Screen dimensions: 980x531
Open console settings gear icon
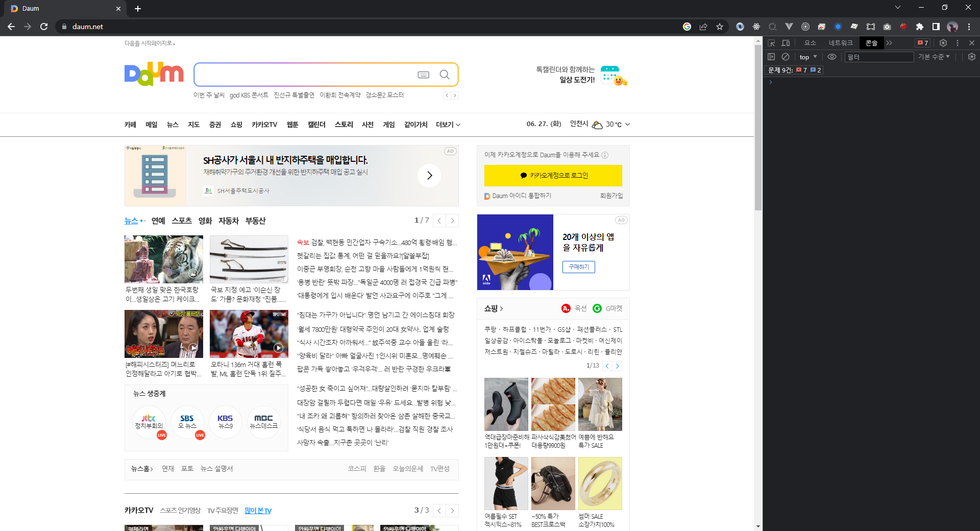972,57
